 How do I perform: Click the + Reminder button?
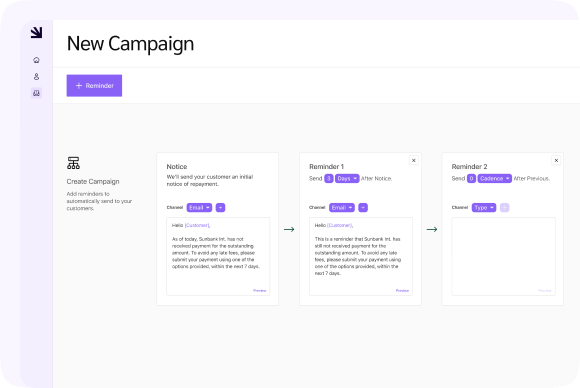pyautogui.click(x=94, y=85)
